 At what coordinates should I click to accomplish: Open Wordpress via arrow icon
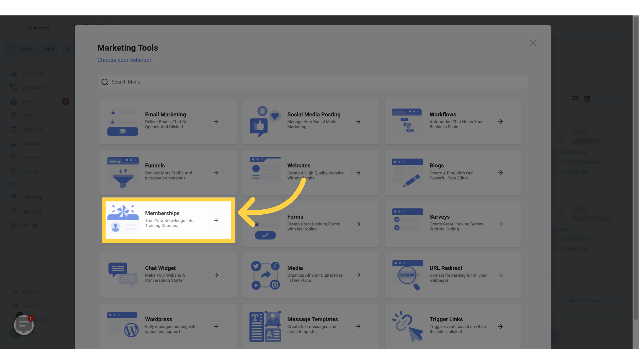point(216,326)
